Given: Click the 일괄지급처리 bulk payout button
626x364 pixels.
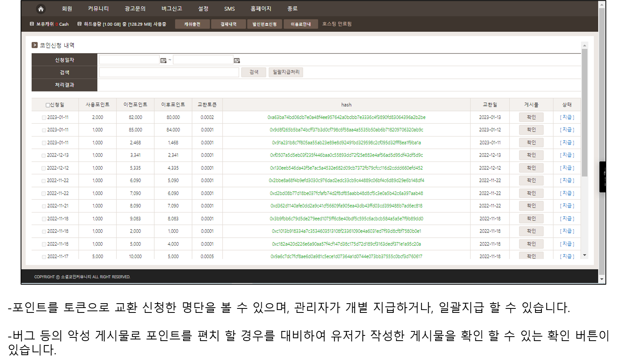Looking at the screenshot, I should click(x=286, y=72).
